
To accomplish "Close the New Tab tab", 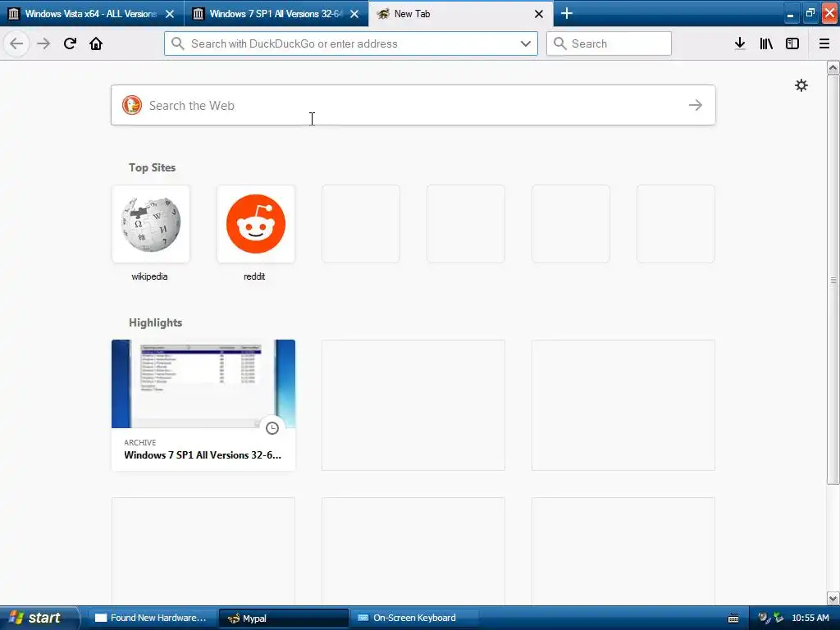I will click(x=539, y=14).
